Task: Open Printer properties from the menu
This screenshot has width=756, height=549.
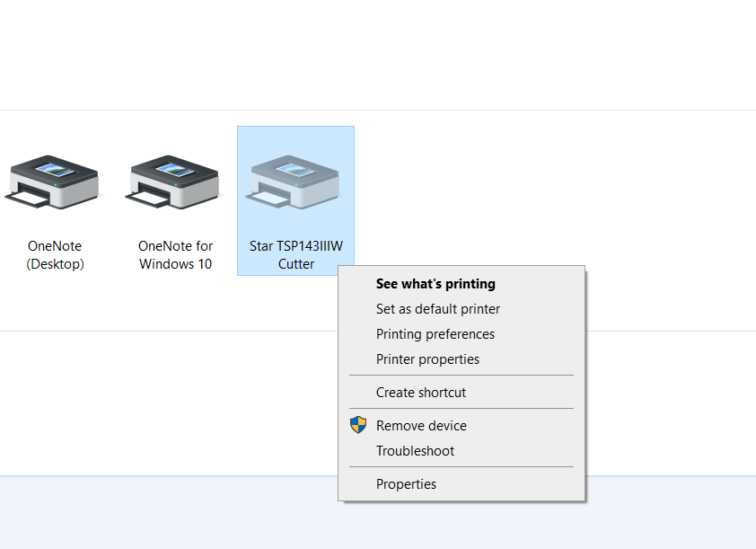Action: [462, 359]
